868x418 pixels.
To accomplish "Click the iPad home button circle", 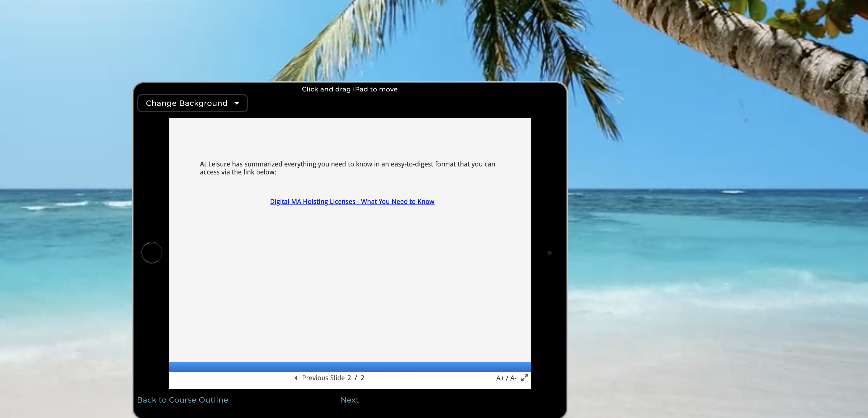I will [152, 253].
